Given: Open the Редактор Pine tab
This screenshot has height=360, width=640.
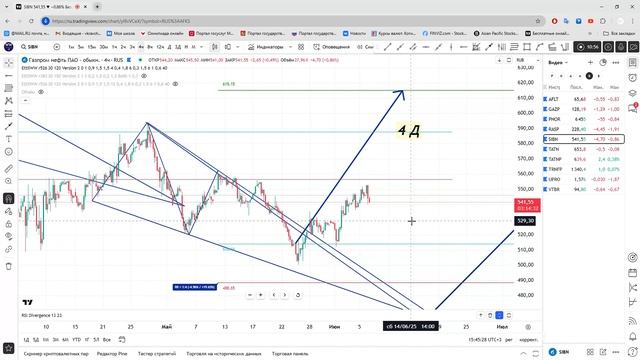Looking at the screenshot, I should coord(112,354).
